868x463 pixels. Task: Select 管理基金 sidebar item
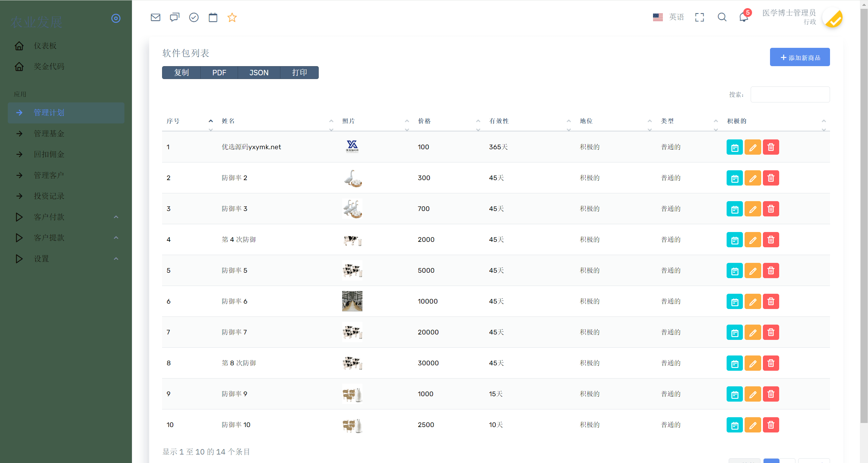[66, 134]
